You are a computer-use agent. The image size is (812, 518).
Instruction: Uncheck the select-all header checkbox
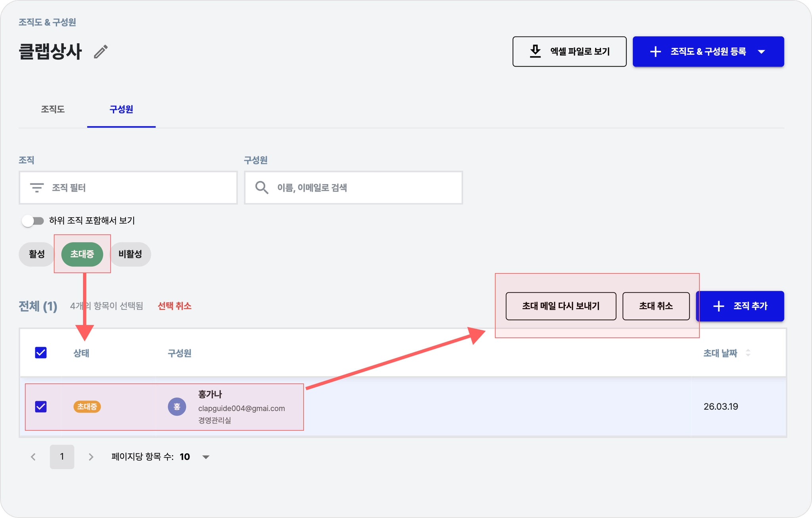coord(41,353)
